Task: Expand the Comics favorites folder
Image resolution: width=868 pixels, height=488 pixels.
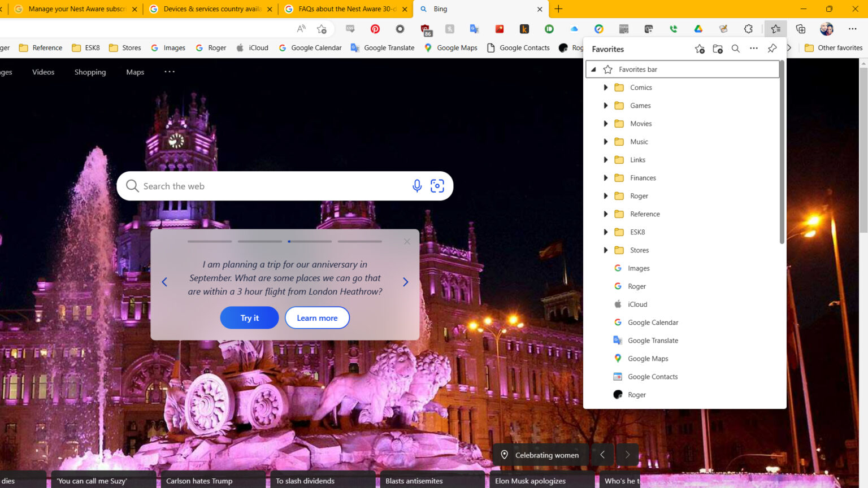Action: (605, 87)
